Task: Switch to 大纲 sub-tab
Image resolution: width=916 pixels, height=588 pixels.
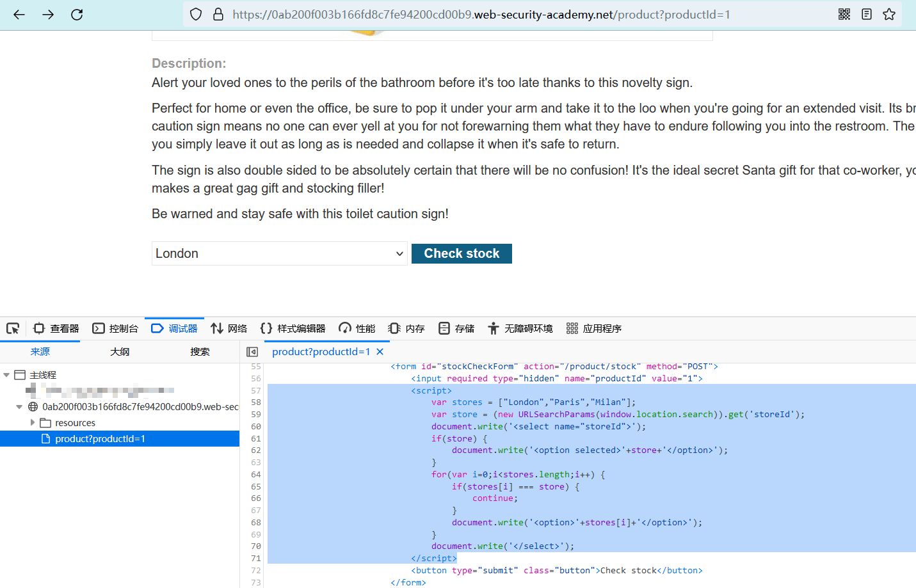Action: [120, 352]
